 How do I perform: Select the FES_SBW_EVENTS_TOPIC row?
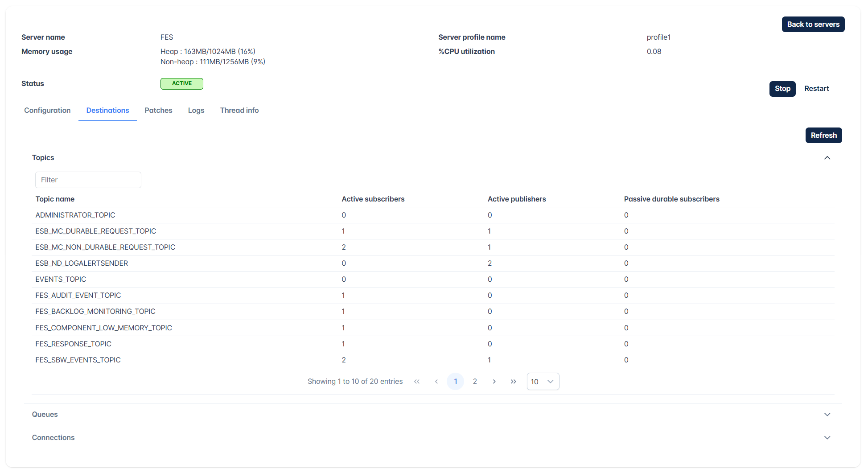(433, 360)
